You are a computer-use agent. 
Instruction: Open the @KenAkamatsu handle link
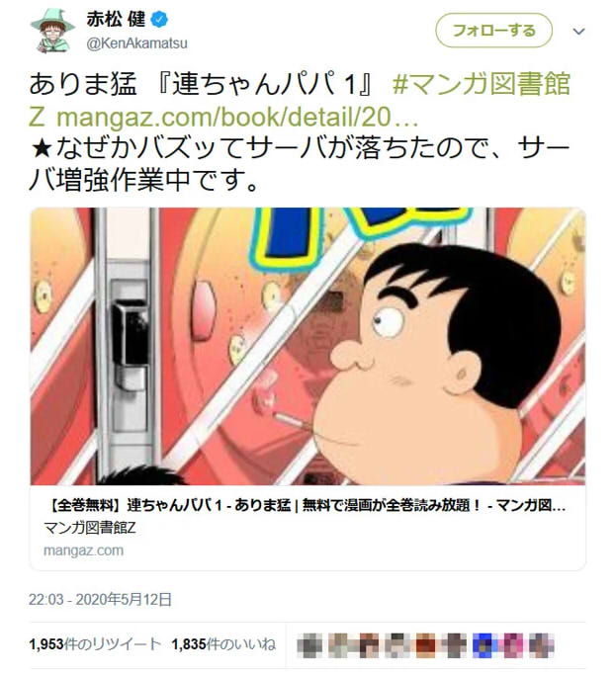[x=137, y=43]
